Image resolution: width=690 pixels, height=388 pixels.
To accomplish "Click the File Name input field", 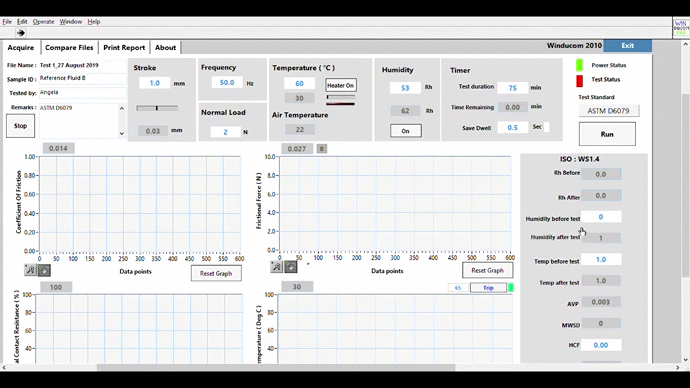I will [82, 65].
